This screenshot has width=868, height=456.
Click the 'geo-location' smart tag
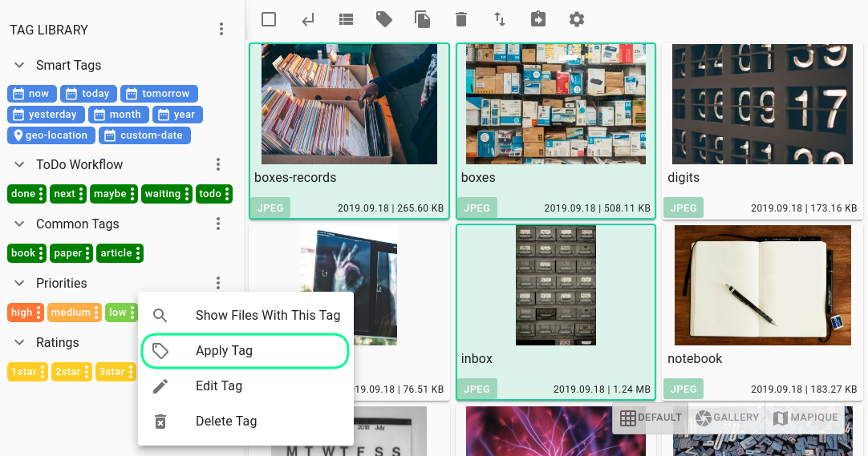coord(51,135)
